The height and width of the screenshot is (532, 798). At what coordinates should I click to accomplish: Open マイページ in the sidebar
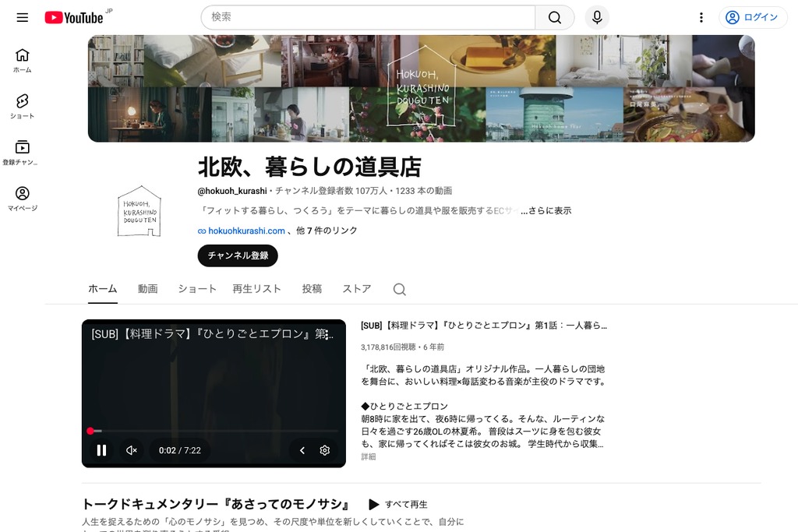(x=23, y=199)
